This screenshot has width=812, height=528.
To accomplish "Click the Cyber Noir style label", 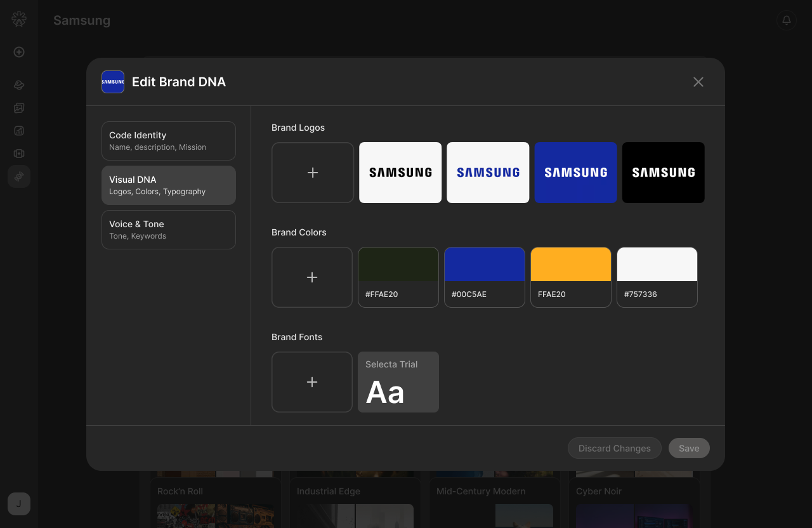I will point(599,491).
